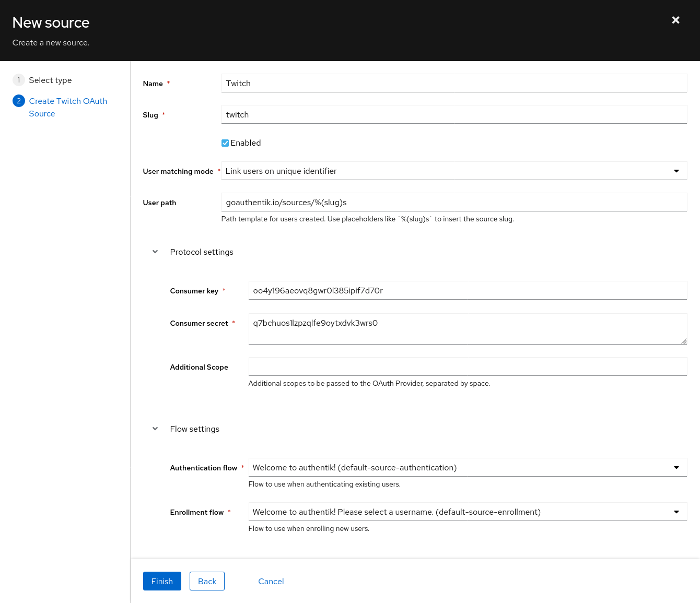
Task: Close the New source dialog
Action: 675,20
